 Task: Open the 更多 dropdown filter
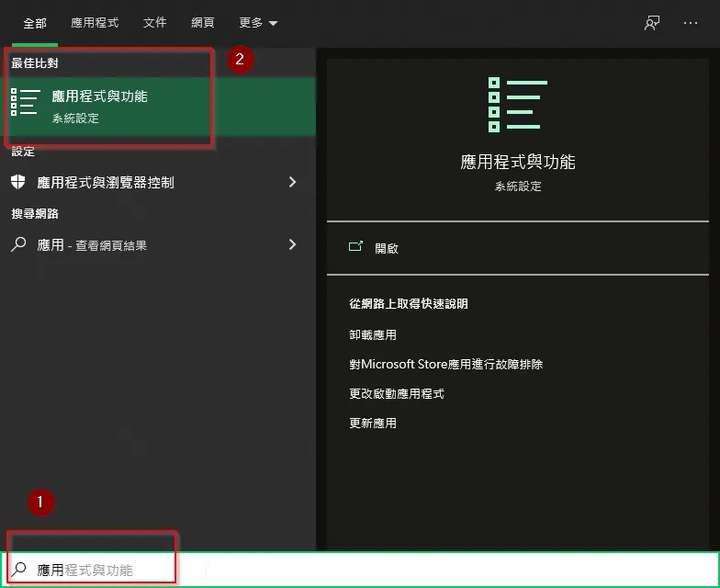pos(258,23)
